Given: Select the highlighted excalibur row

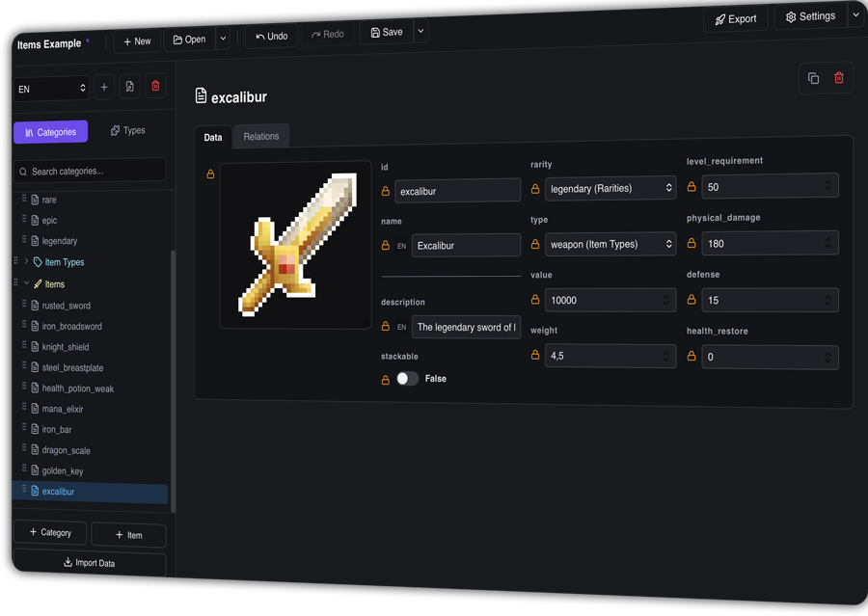Looking at the screenshot, I should pos(91,492).
